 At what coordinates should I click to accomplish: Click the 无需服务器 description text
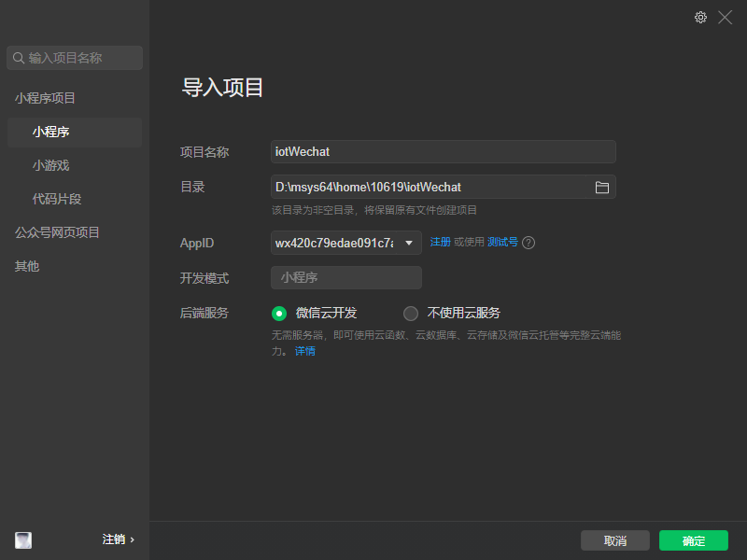coord(446,343)
